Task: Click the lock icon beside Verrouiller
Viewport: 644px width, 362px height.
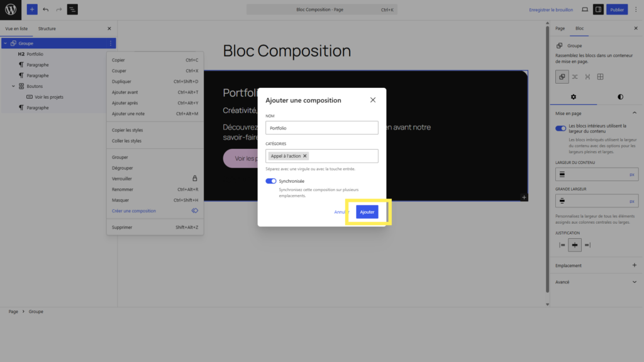Action: pos(195,178)
